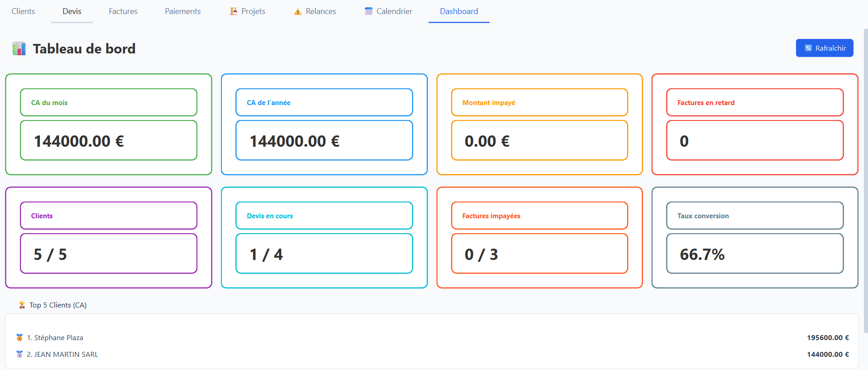Select the 1. Stéphane Plaza row name
The height and width of the screenshot is (370, 868).
tap(55, 338)
